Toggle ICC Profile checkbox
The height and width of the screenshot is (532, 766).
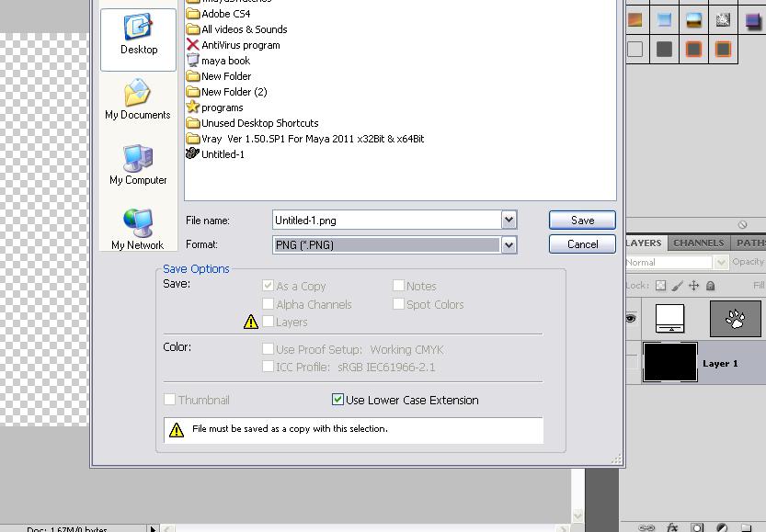[x=268, y=366]
